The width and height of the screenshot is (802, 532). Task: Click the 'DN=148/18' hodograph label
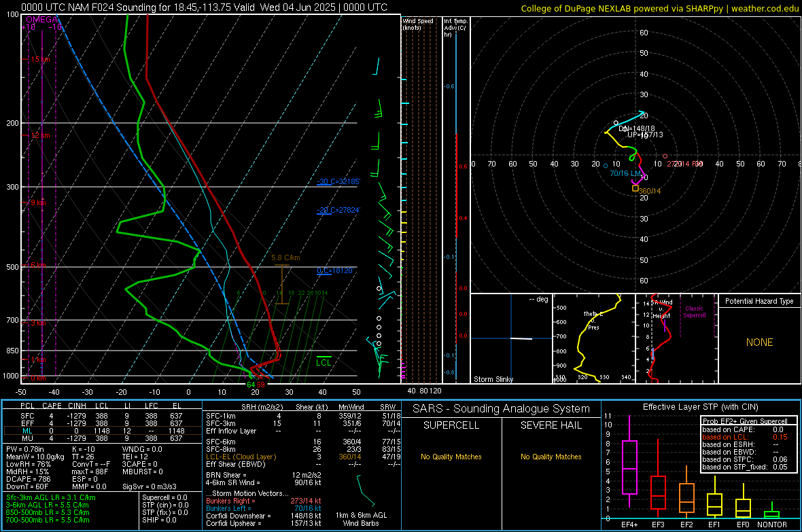636,128
